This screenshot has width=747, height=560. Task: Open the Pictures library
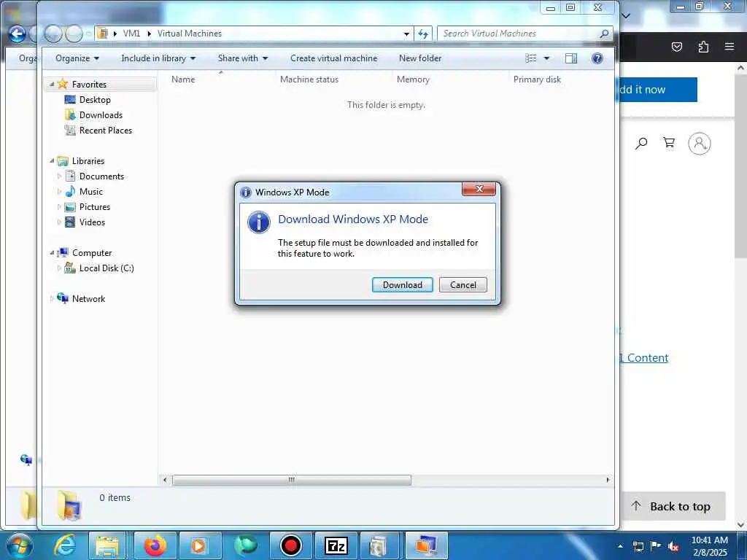pos(95,206)
